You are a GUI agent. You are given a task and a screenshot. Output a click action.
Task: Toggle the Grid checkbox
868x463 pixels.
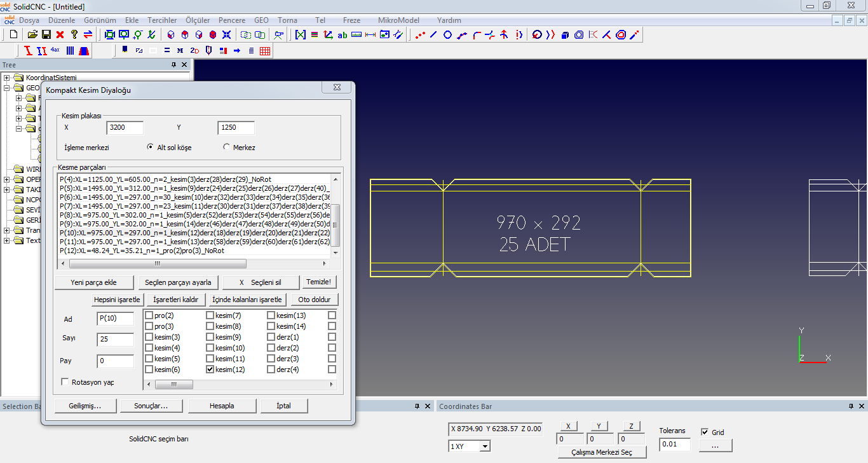[704, 432]
